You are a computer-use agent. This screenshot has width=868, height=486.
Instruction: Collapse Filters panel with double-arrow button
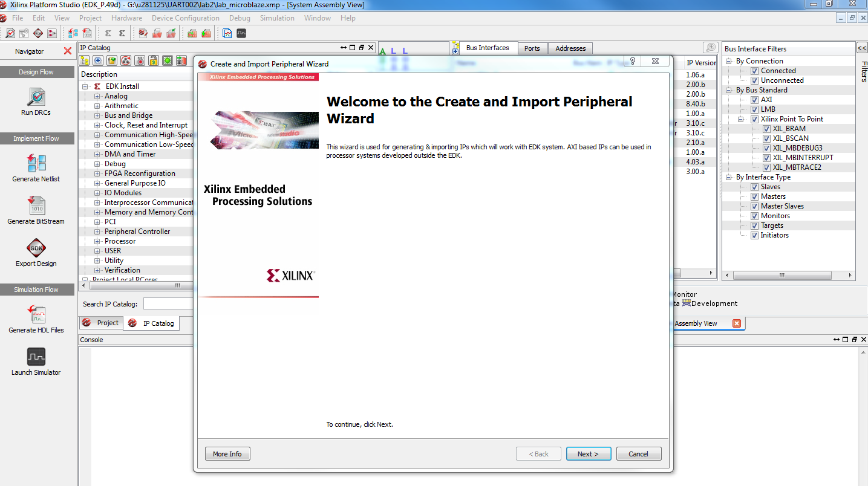[862, 48]
